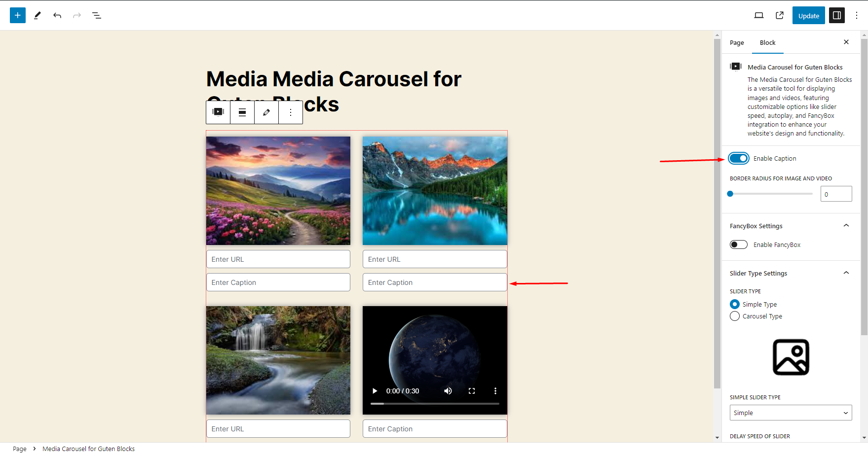Image resolution: width=868 pixels, height=454 pixels.
Task: Mute the earth video audio
Action: (448, 391)
